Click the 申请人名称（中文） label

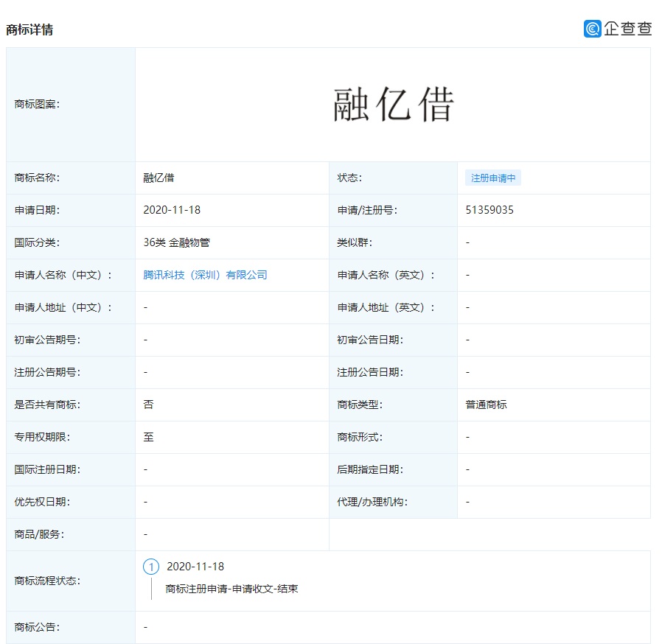[x=63, y=275]
